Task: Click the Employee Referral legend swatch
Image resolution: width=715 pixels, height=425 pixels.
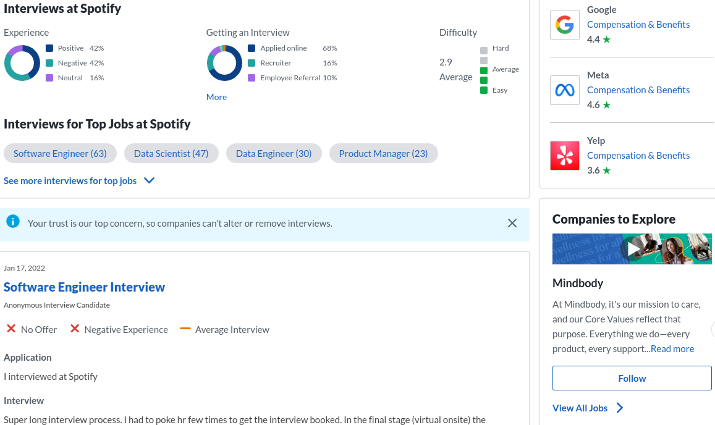Action: tap(251, 78)
